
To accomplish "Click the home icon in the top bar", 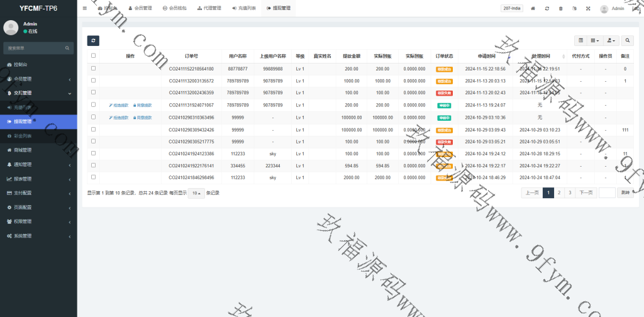I will (x=533, y=8).
